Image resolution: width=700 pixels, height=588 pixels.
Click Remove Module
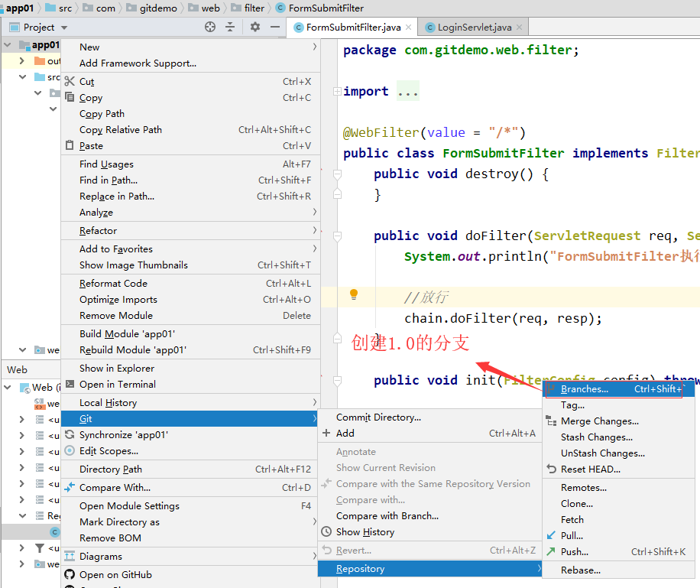pos(190,316)
